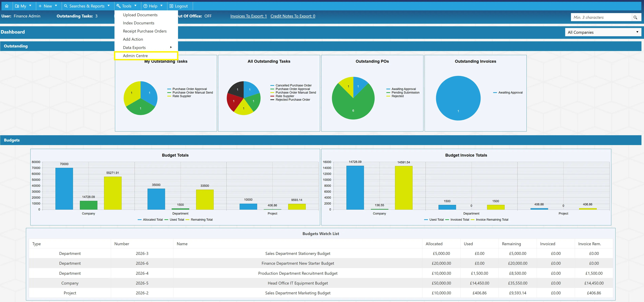Click the Outstanding Invoices blue pie
This screenshot has width=644, height=302.
pos(458,98)
